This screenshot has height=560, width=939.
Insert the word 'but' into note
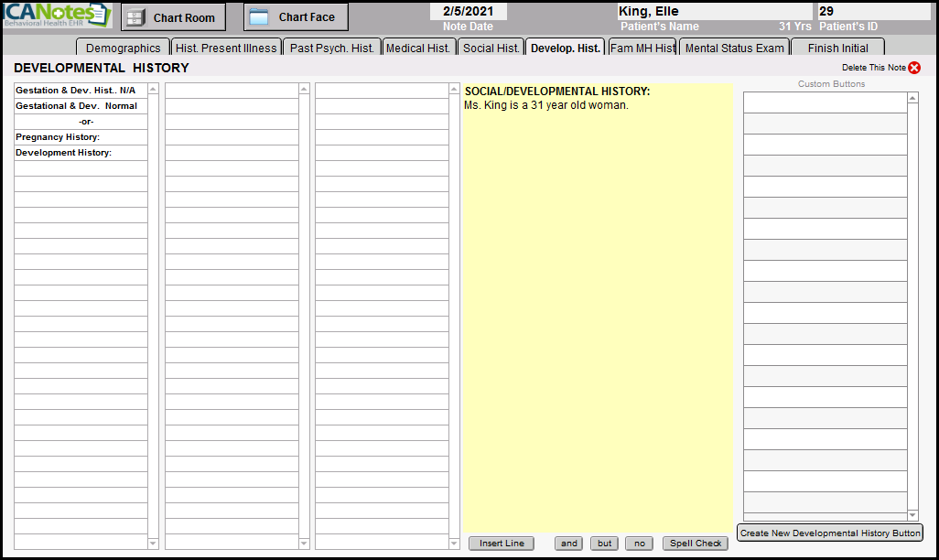click(x=604, y=544)
